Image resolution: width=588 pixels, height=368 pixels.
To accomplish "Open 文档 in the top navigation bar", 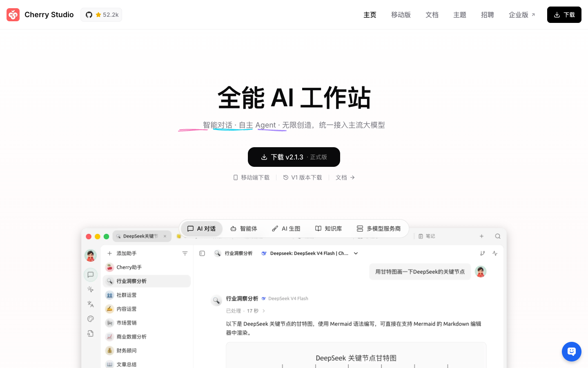I will (x=432, y=15).
